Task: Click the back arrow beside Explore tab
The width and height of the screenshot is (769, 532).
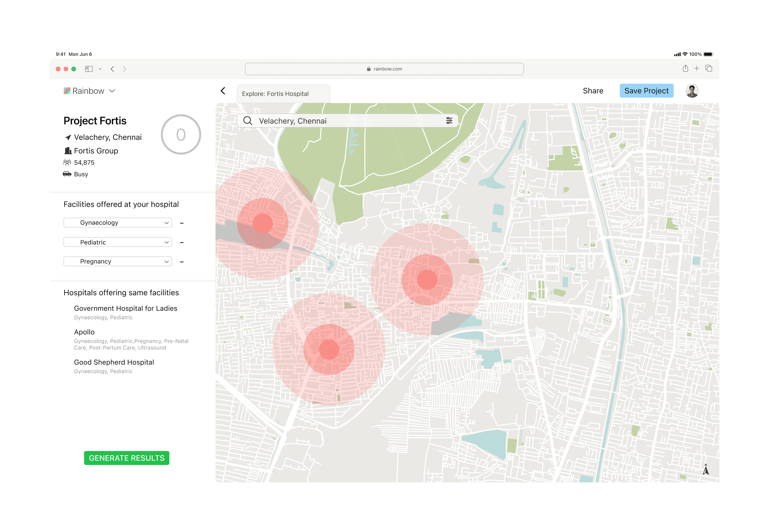Action: click(223, 91)
